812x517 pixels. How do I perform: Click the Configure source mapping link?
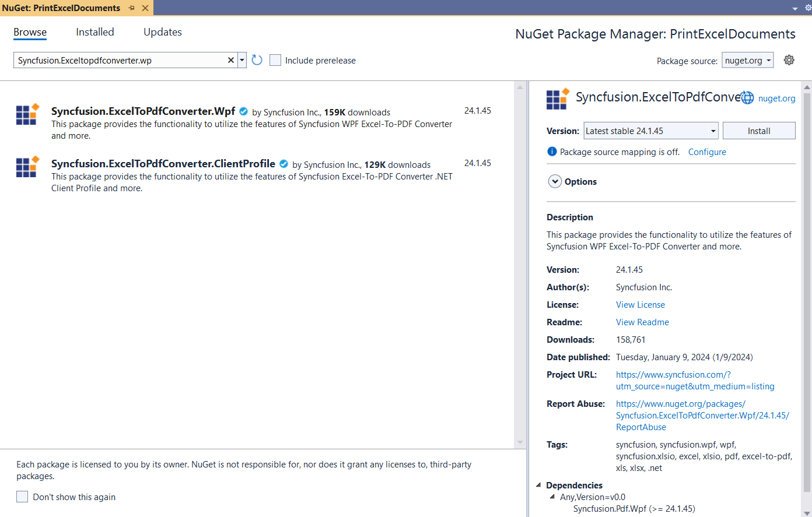click(707, 152)
